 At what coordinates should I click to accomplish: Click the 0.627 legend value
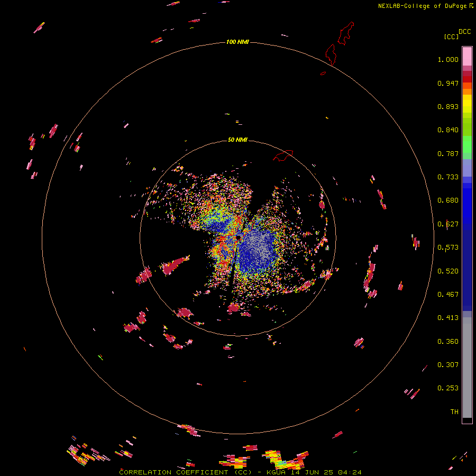click(448, 224)
